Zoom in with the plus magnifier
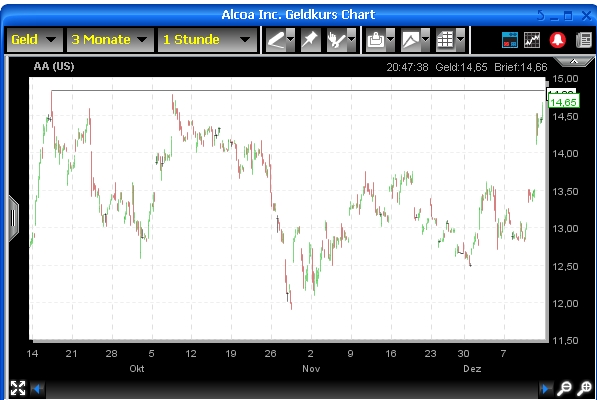Image resolution: width=597 pixels, height=400 pixels. [x=584, y=389]
